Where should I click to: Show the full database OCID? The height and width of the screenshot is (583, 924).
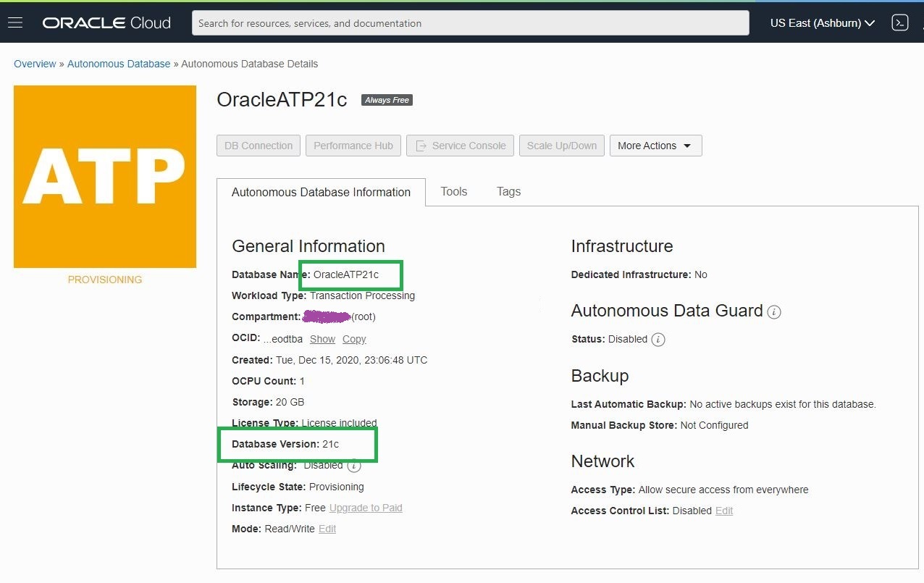click(x=322, y=338)
